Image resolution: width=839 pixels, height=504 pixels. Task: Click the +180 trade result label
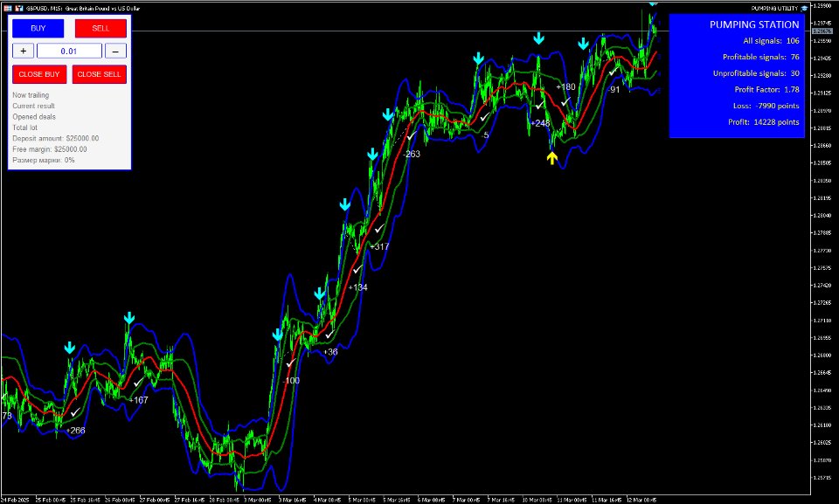pyautogui.click(x=565, y=86)
